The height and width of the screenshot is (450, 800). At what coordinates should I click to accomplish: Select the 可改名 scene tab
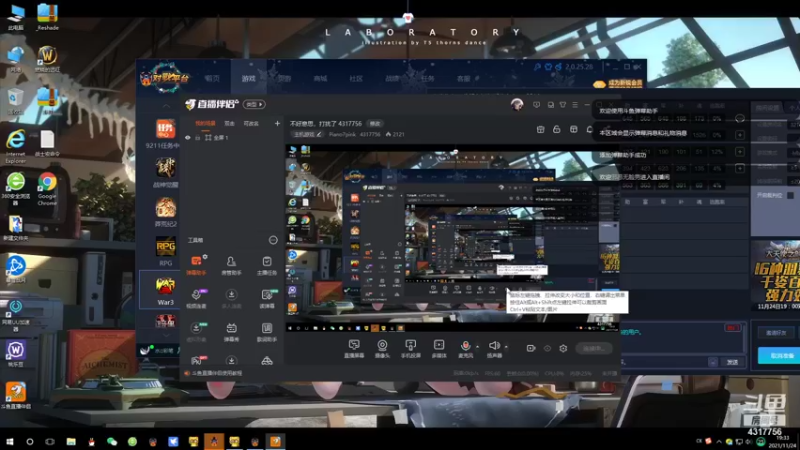click(x=251, y=123)
